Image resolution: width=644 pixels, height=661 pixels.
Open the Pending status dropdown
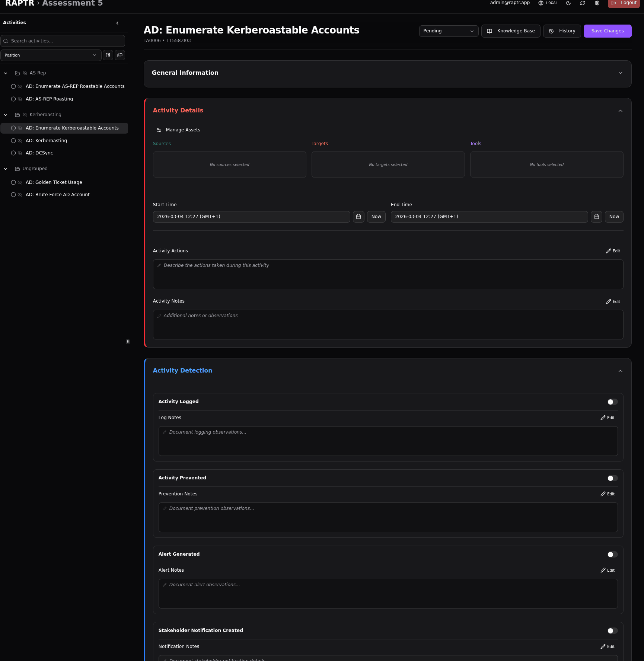(x=448, y=31)
